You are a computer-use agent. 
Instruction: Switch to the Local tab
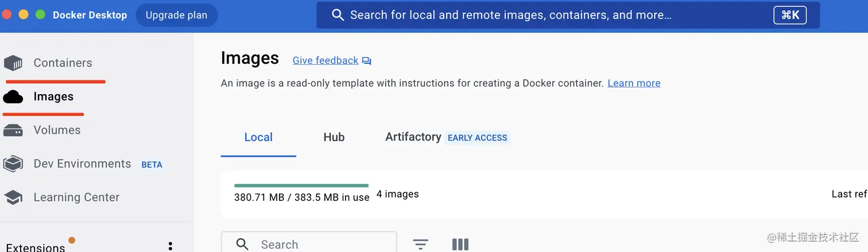pyautogui.click(x=258, y=137)
